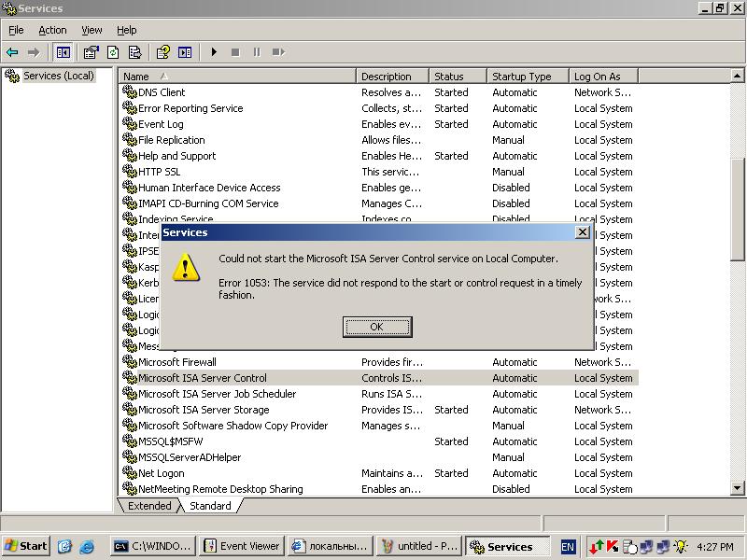Click the Start Service play icon

coord(214,52)
